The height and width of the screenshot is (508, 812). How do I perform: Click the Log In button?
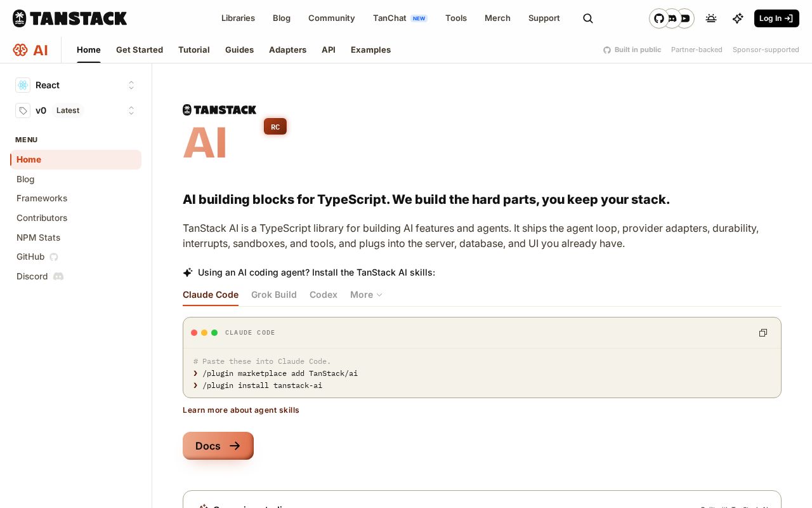click(x=776, y=18)
